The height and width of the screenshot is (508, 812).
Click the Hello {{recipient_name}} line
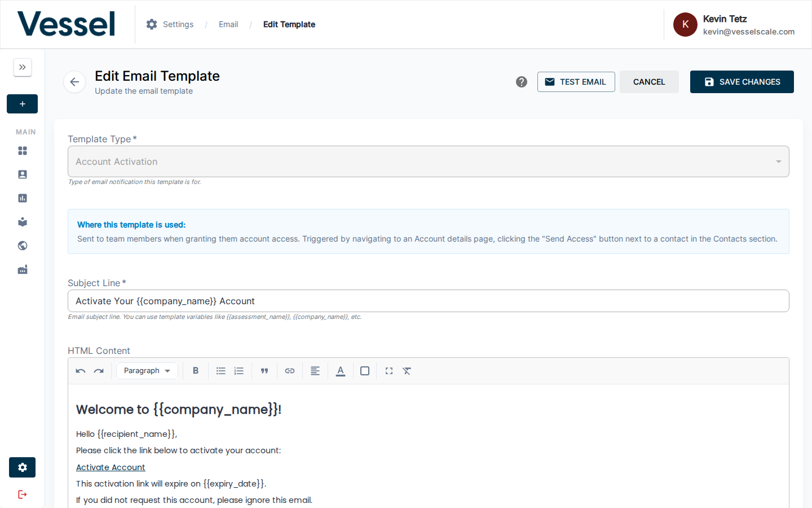(x=127, y=434)
